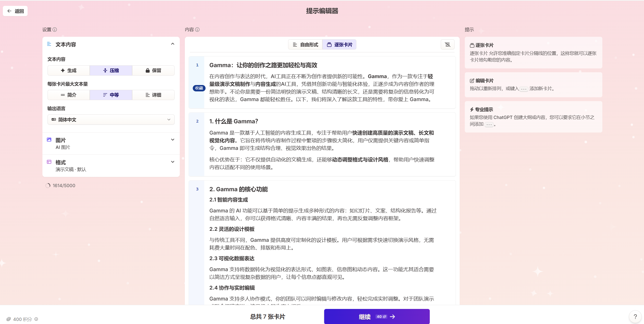Click the info icon next to 内容
Screen dimensions: 644x324
pos(197,30)
